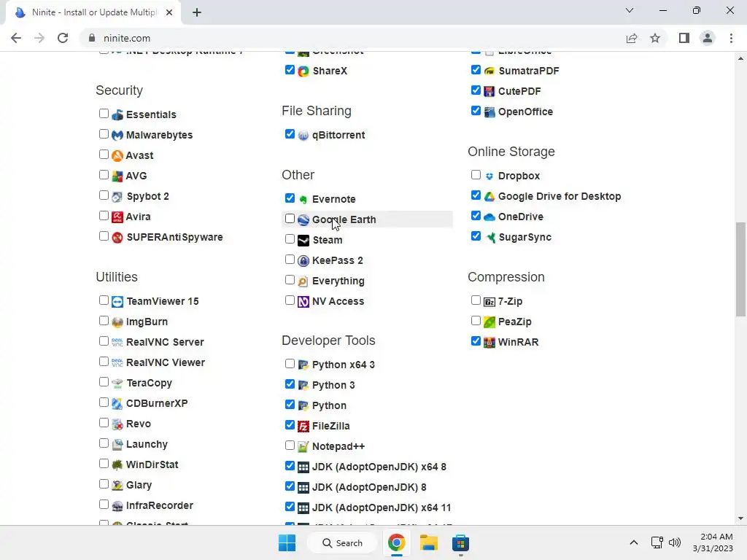Open the Chrome share page icon

point(632,38)
